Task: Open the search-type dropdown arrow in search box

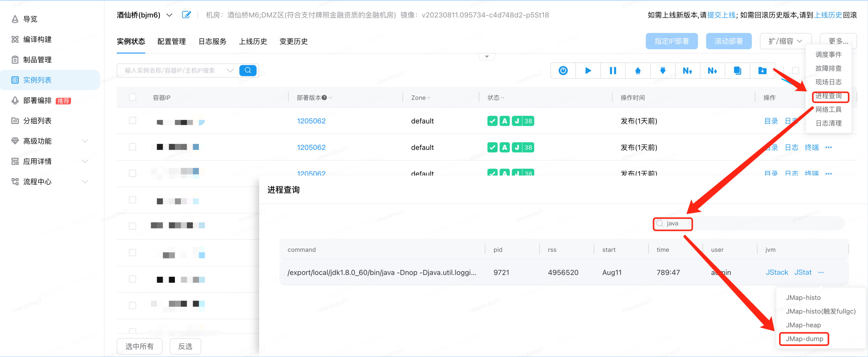Action: tap(230, 70)
